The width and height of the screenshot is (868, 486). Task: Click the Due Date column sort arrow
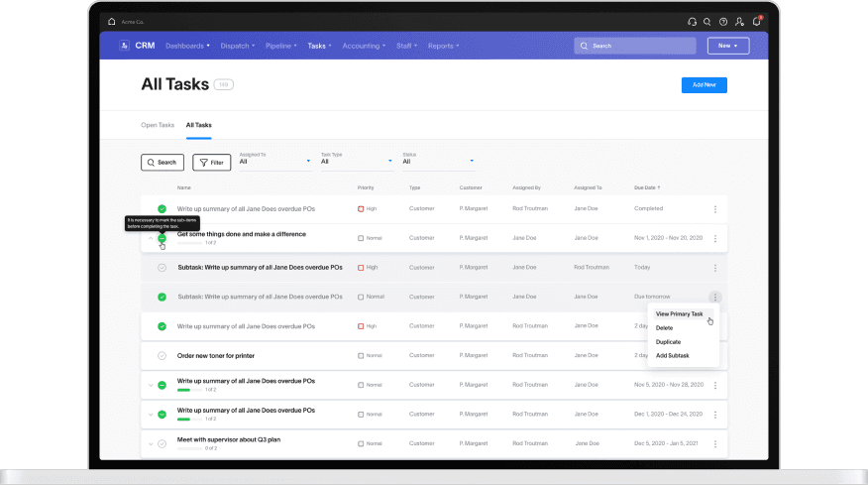[659, 187]
